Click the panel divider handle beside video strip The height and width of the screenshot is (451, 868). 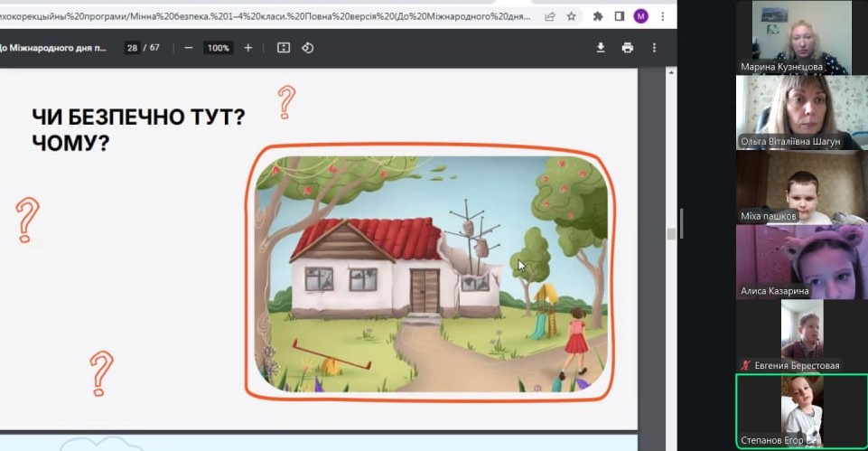[x=681, y=222]
